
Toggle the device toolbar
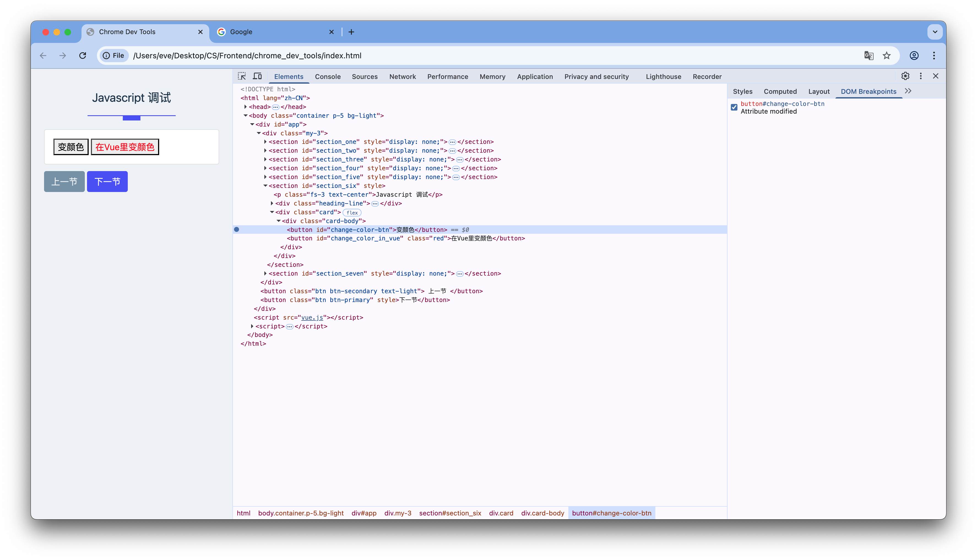coord(257,76)
